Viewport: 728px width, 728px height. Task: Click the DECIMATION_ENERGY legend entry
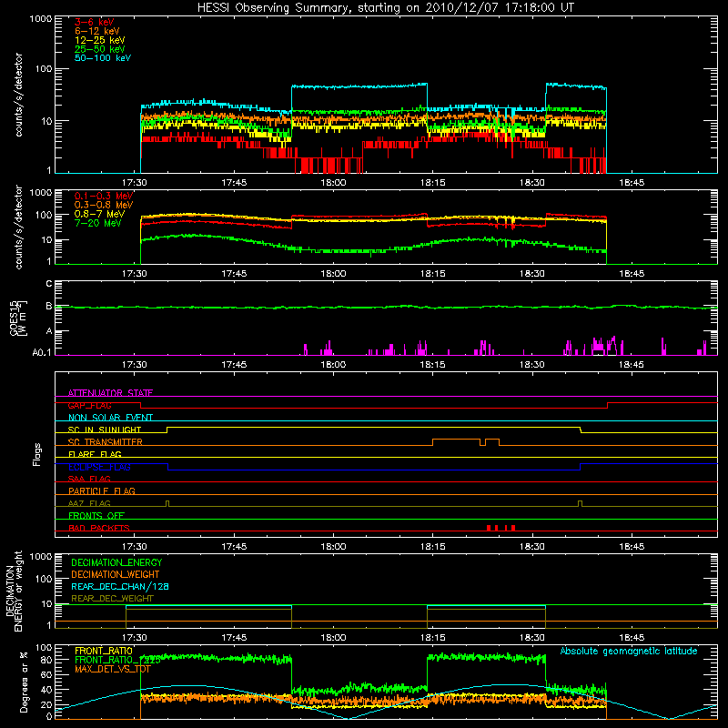(116, 562)
